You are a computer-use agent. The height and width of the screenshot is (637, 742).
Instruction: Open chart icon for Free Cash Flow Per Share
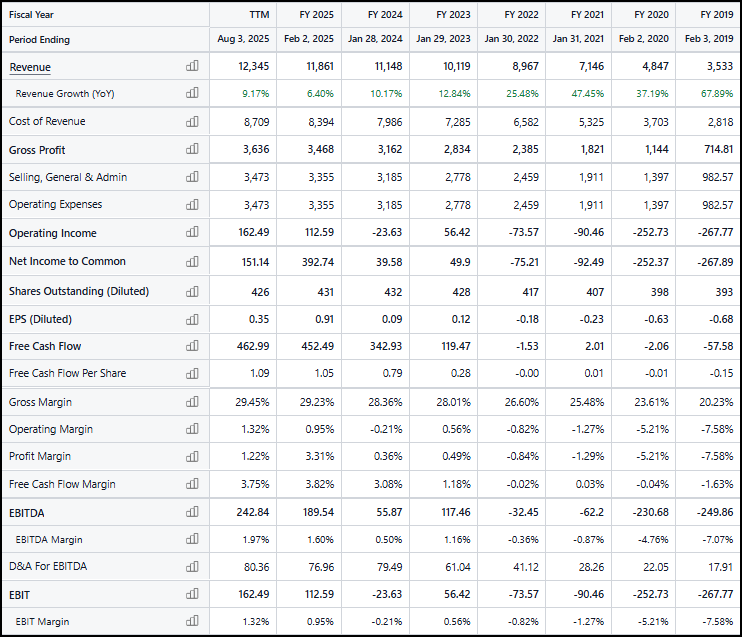point(192,373)
